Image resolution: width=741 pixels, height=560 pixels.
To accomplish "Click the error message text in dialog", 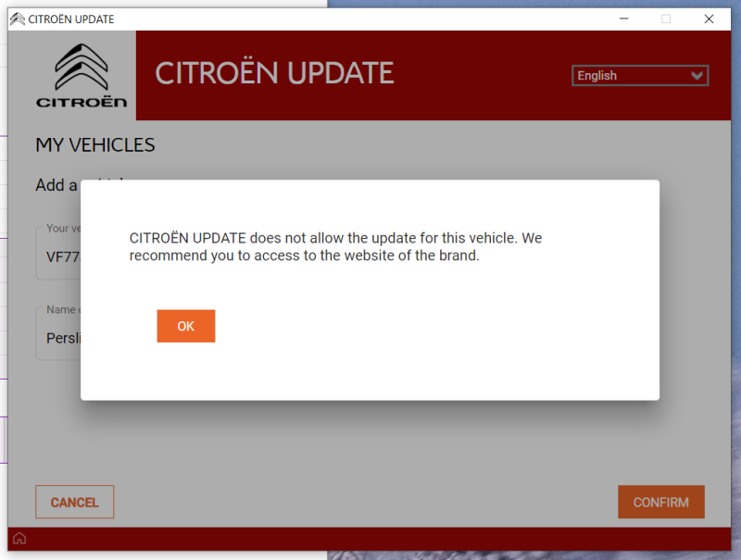I will click(335, 246).
